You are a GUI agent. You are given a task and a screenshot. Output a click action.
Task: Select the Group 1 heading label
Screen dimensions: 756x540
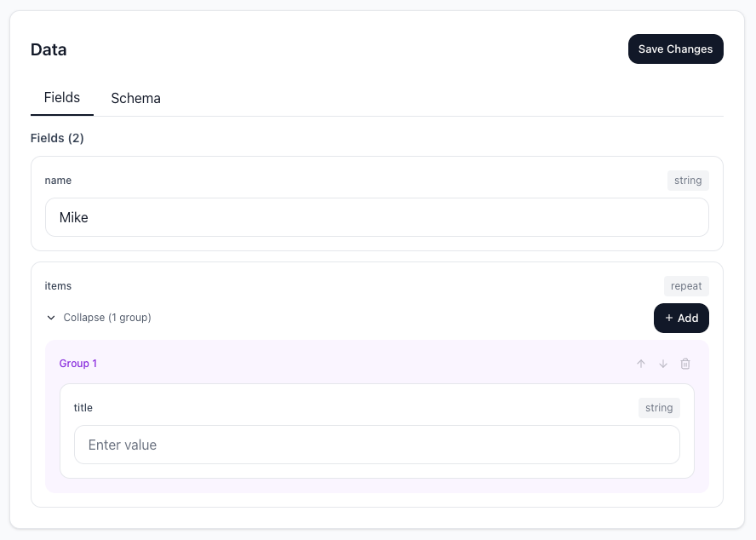[78, 364]
